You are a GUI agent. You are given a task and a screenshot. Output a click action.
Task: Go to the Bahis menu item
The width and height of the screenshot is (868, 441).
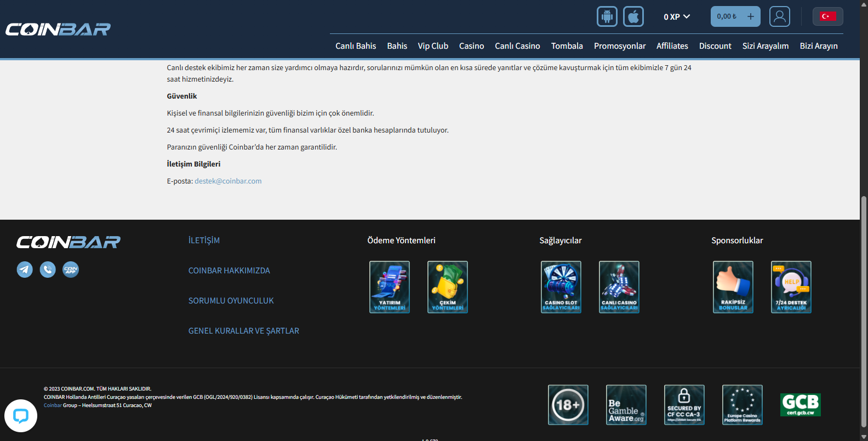coord(397,46)
